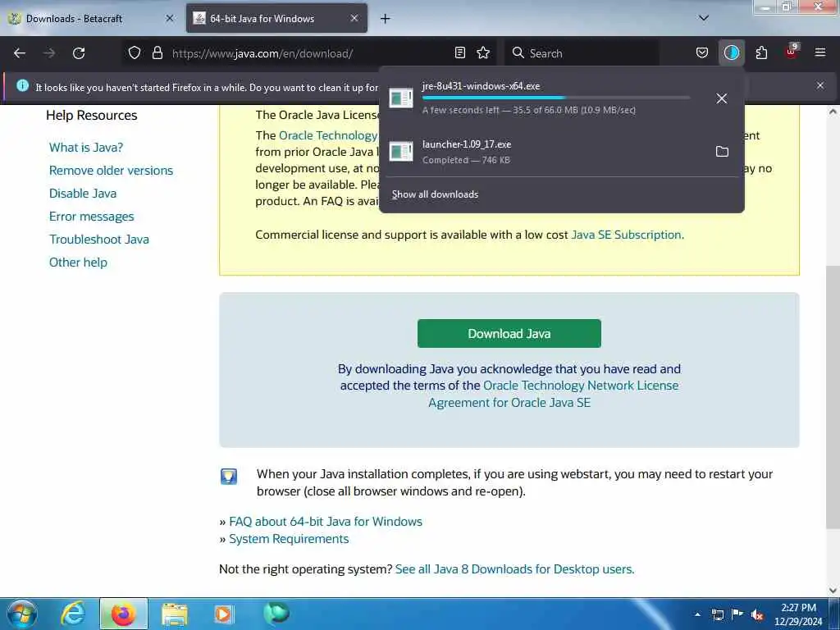The height and width of the screenshot is (630, 840).
Task: Open a new browser tab
Action: (x=386, y=19)
